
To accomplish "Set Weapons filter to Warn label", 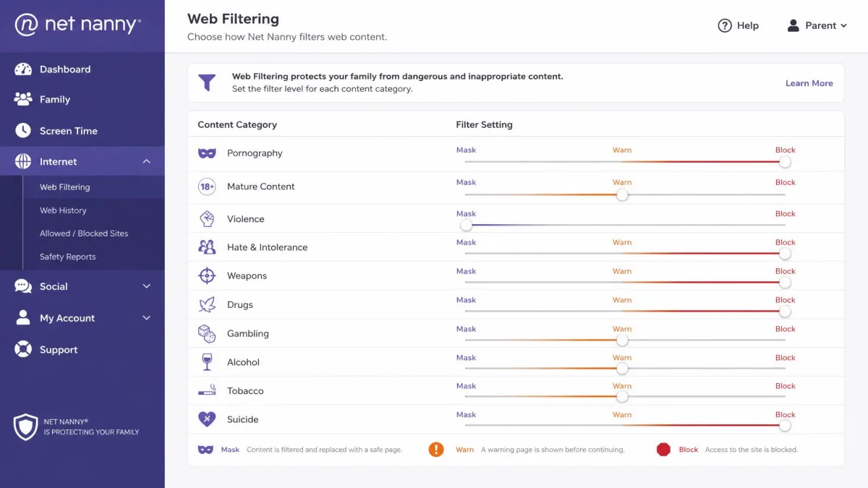I will 622,271.
